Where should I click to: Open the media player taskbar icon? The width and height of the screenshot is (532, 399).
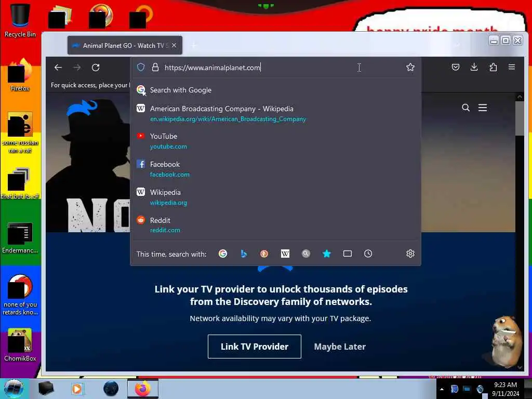pyautogui.click(x=77, y=389)
